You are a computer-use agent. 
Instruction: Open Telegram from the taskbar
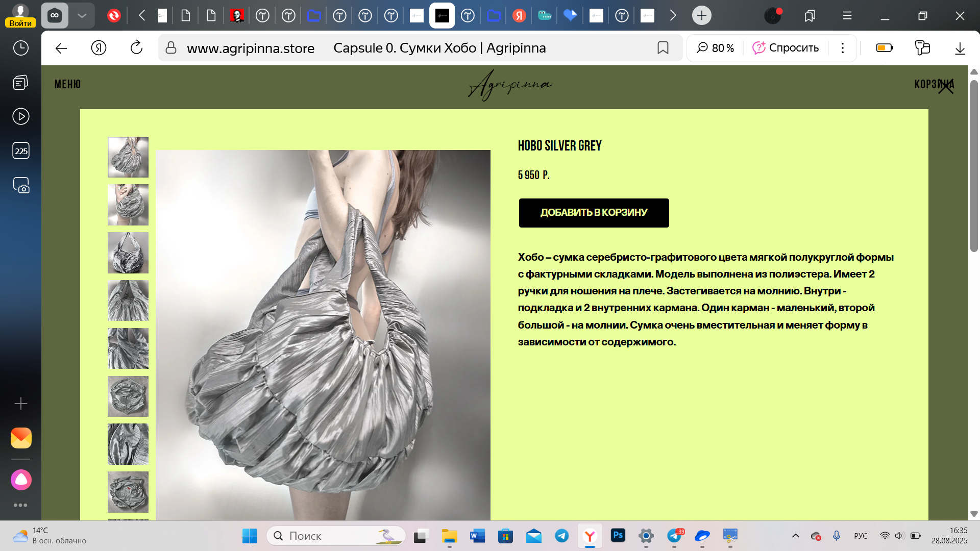561,536
